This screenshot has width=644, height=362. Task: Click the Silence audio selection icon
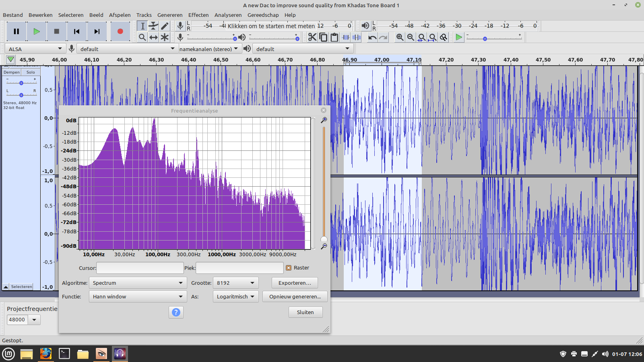point(357,37)
